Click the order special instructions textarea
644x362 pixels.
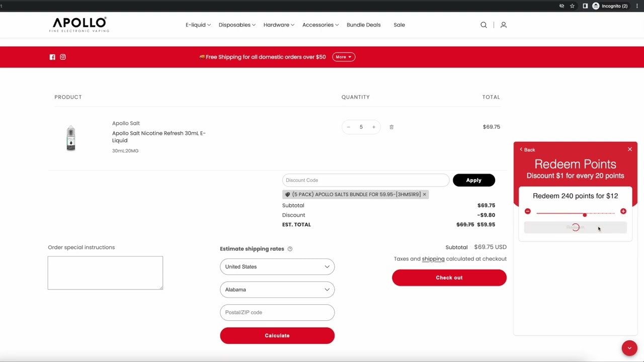[x=105, y=273]
